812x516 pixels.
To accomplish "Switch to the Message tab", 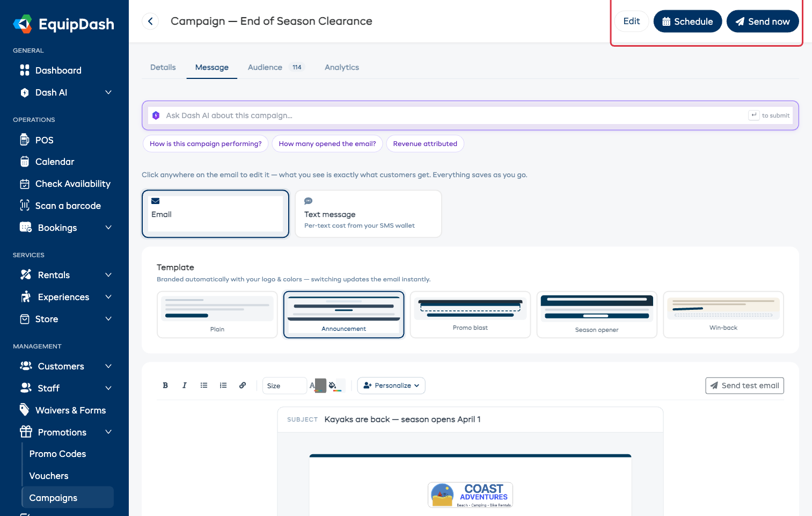I will coord(212,67).
